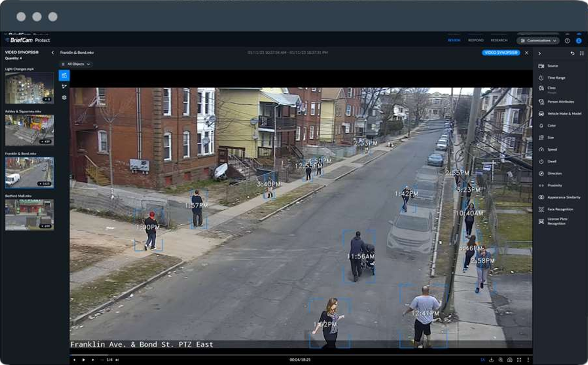Select the Person Attributes filter
This screenshot has width=588, height=365.
coord(560,102)
